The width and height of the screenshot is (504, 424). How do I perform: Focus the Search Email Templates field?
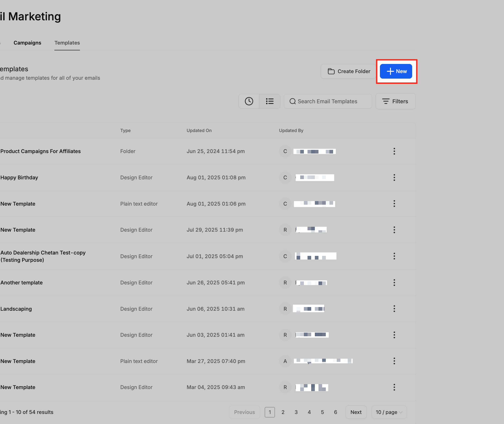coord(328,101)
